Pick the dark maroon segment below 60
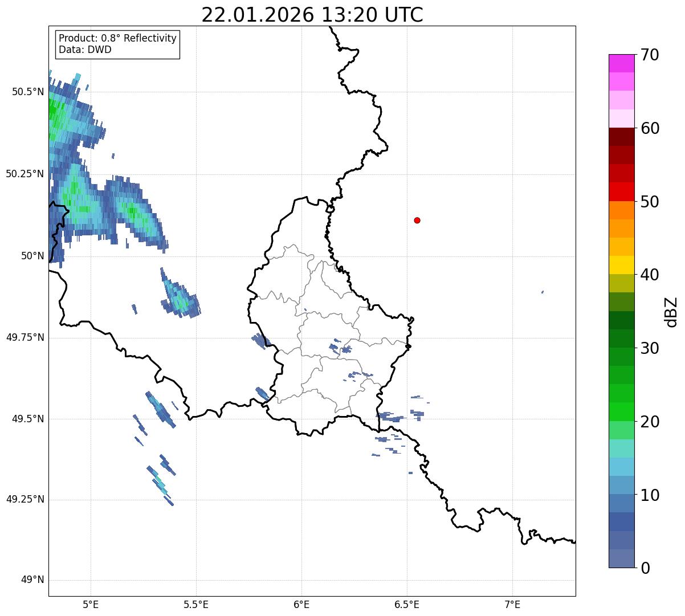The height and width of the screenshot is (616, 685). (x=621, y=137)
